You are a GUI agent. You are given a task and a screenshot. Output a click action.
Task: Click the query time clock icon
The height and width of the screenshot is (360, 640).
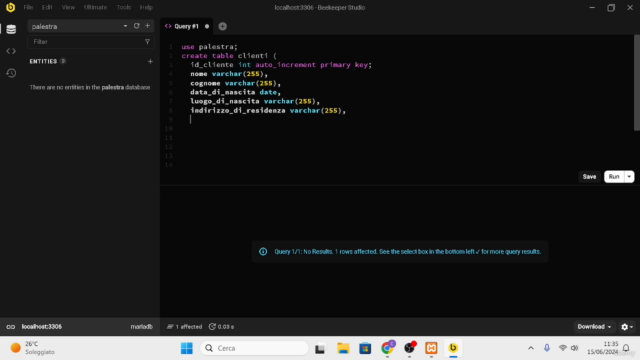[x=212, y=327]
